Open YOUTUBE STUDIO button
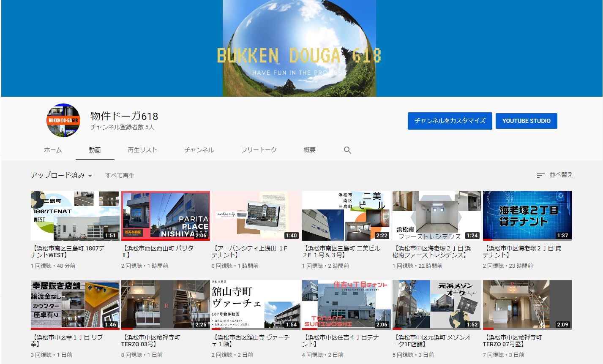This screenshot has width=603, height=364. (526, 121)
